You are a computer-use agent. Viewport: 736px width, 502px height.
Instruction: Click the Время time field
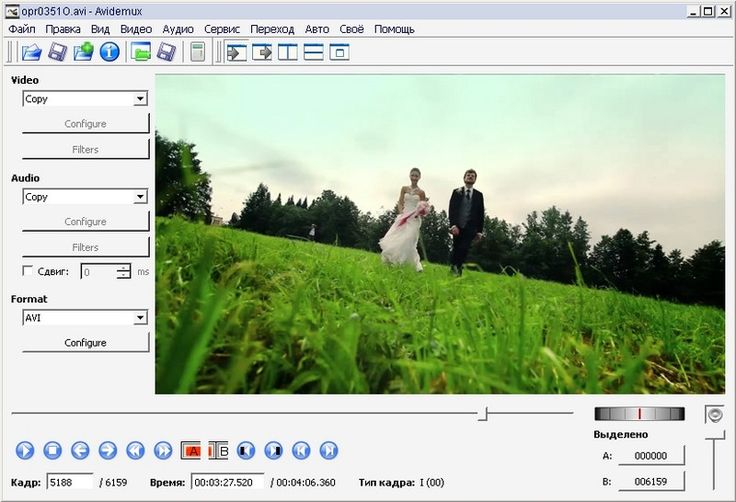[228, 482]
